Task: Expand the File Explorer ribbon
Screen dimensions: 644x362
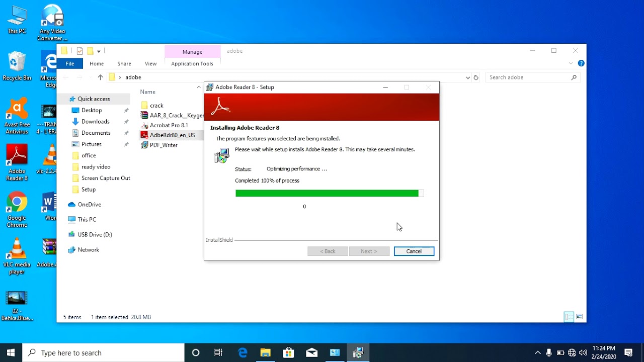Action: 571,63
